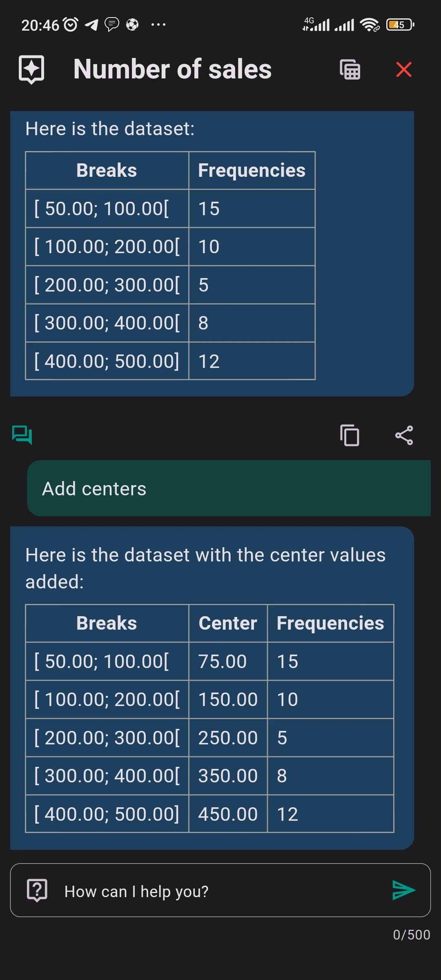
Task: Tap the three-dots notification overflow
Action: click(158, 24)
